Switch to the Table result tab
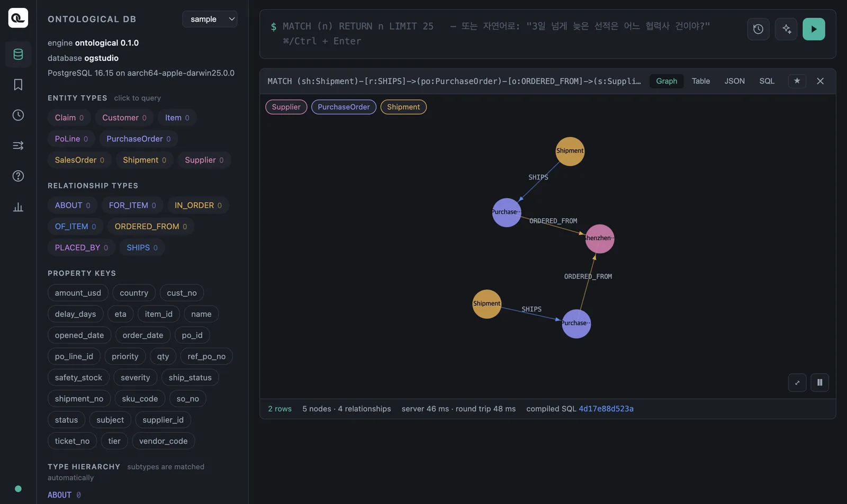847x504 pixels. [700, 81]
